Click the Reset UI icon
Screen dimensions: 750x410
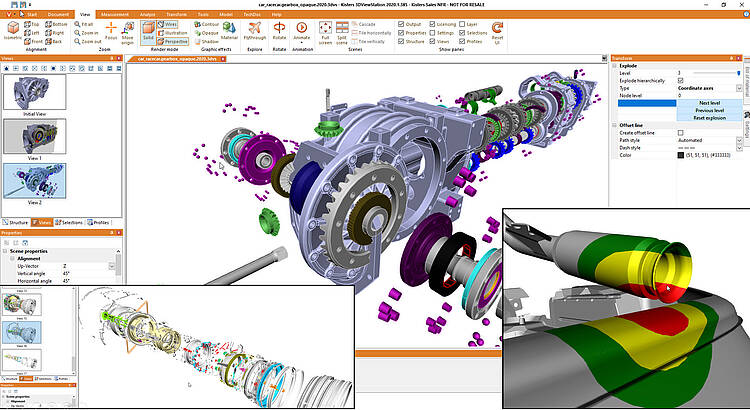497,27
